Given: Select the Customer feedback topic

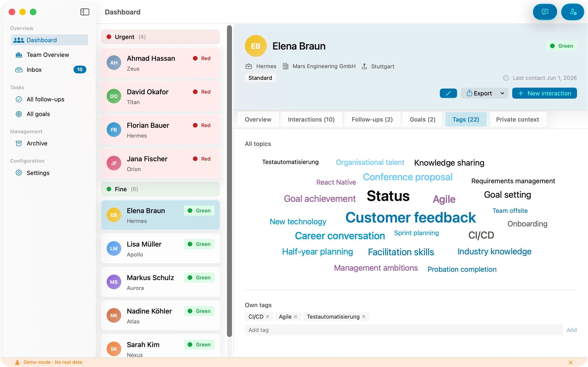Looking at the screenshot, I should [410, 217].
